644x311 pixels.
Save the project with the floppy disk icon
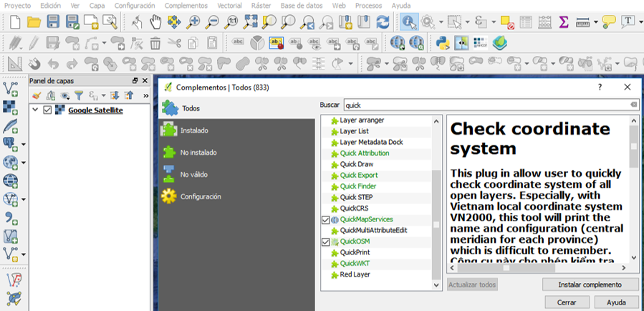click(x=54, y=21)
